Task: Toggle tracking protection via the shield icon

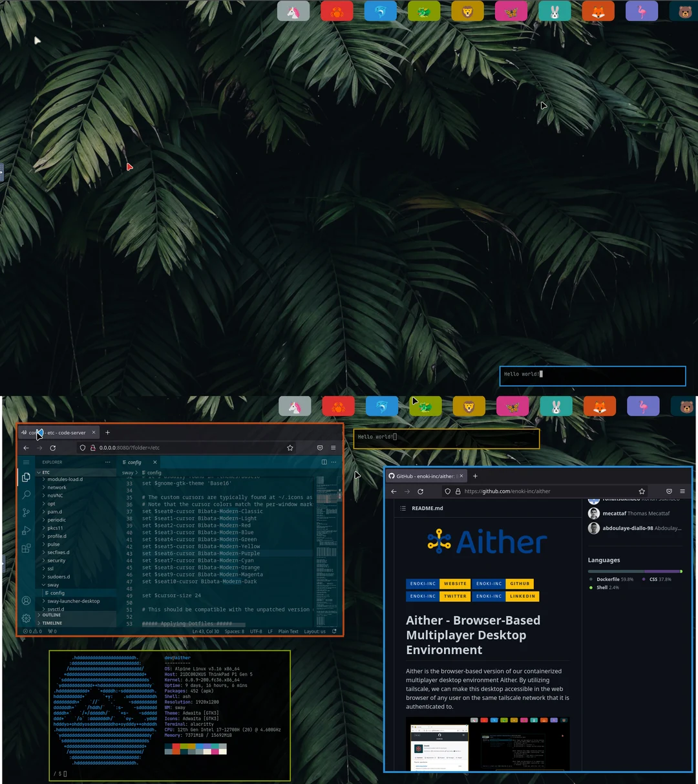Action: point(448,491)
